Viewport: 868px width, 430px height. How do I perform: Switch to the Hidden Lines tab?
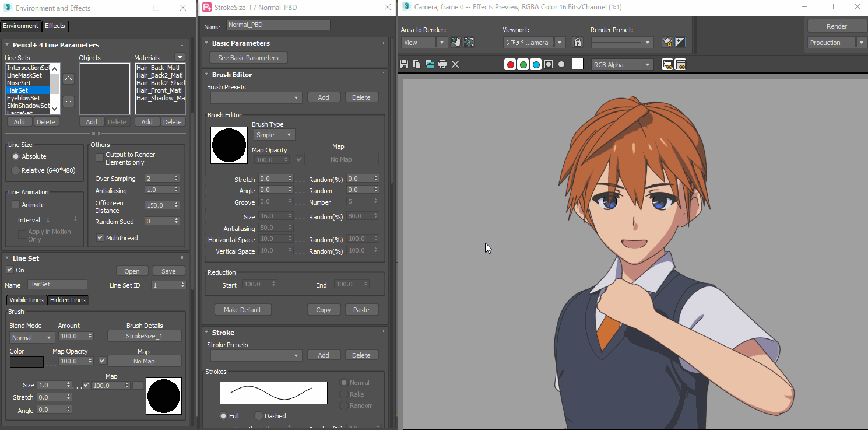[x=68, y=300]
